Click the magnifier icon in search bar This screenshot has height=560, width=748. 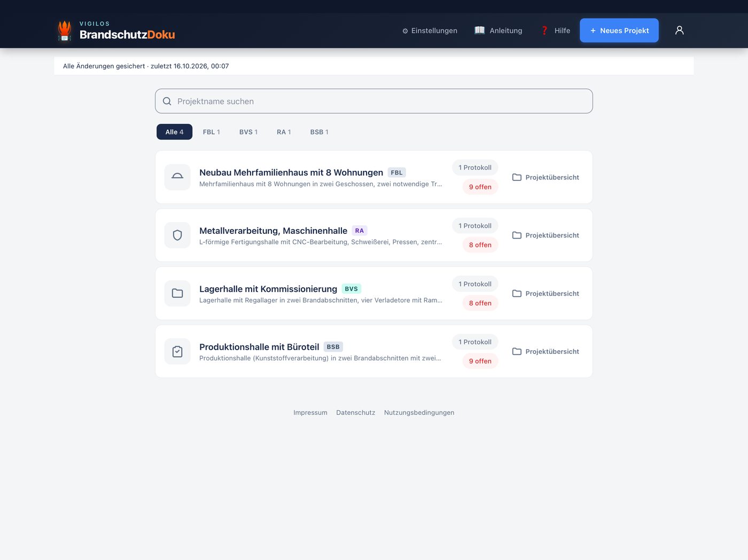[167, 101]
